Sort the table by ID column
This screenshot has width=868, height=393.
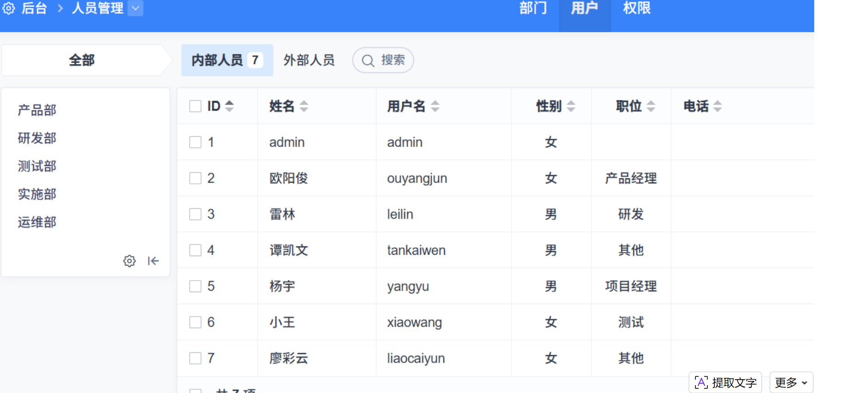[229, 106]
